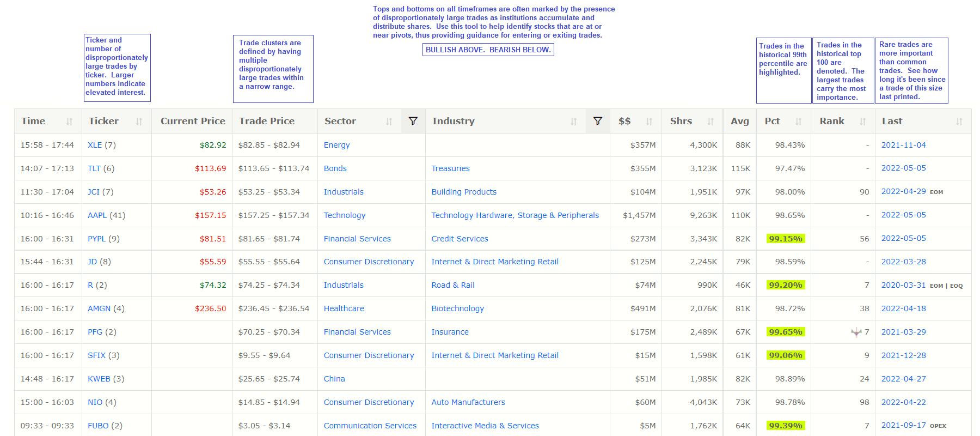
Task: Open the JCI ticker link
Action: (94, 192)
